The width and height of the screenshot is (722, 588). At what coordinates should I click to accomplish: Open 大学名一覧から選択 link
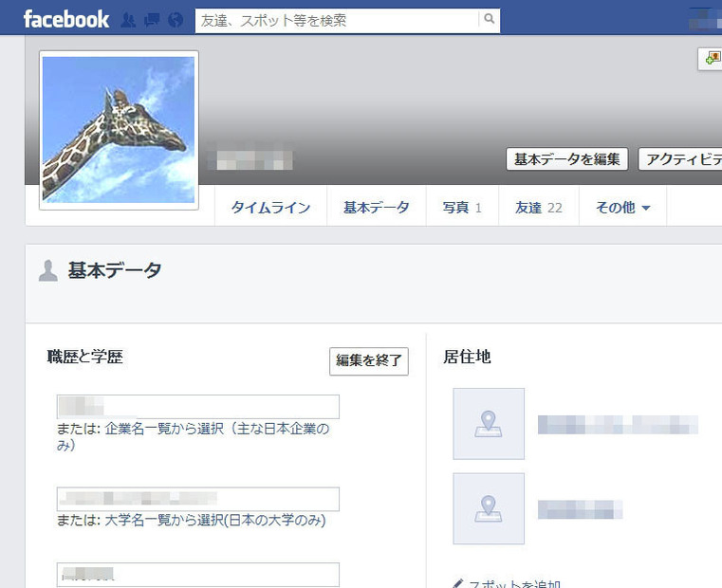point(215,521)
